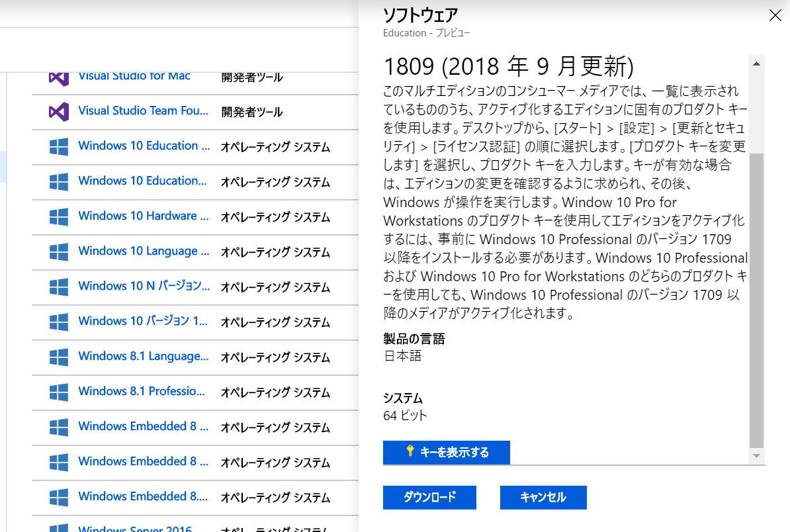The image size is (790, 532).
Task: Click the Education - プレビュー subtitle
Action: click(426, 33)
